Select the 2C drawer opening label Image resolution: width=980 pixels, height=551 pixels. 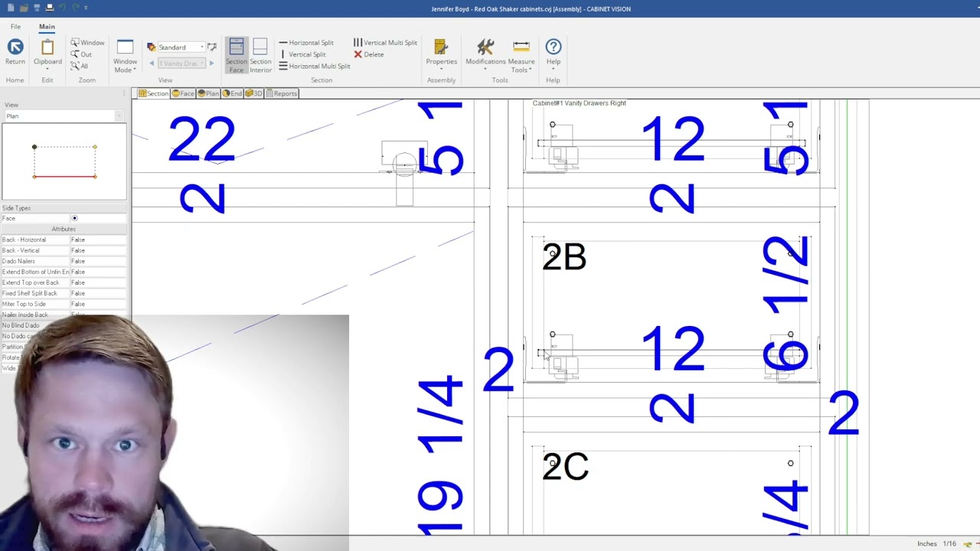pos(565,467)
